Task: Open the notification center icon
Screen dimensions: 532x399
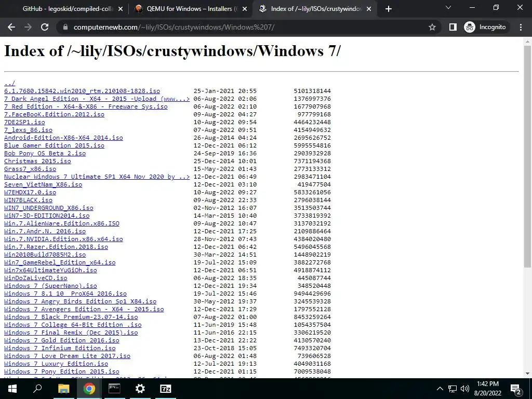Action: [x=516, y=389]
